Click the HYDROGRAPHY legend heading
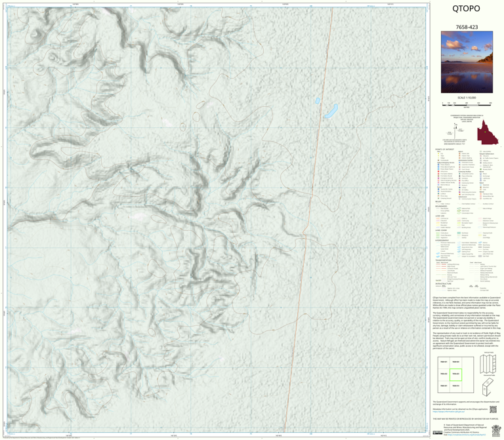Screen dimensions: 504x440 [442, 240]
